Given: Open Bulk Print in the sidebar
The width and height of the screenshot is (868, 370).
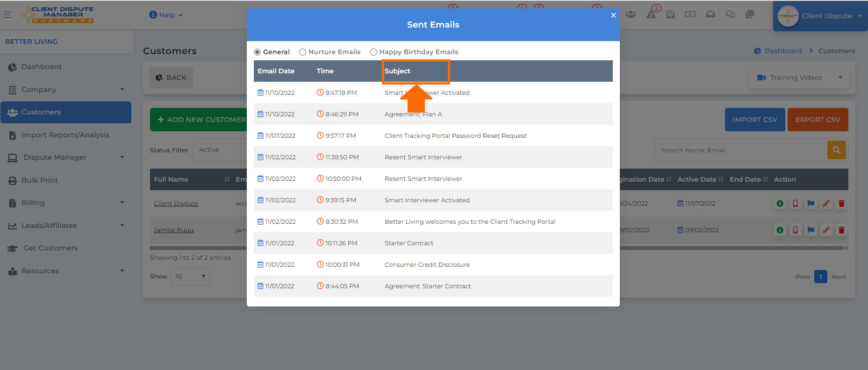Looking at the screenshot, I should pyautogui.click(x=65, y=180).
